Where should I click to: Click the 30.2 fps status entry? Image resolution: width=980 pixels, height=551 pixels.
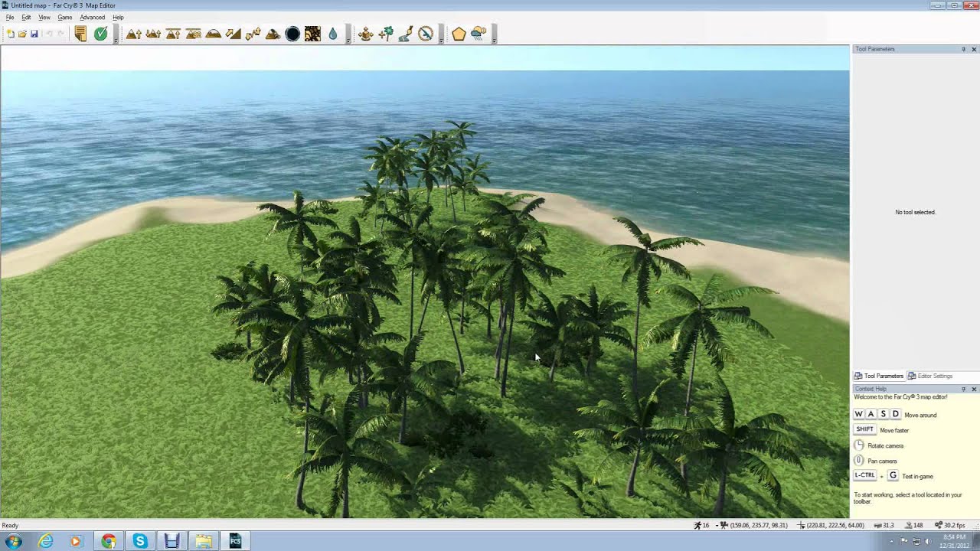click(x=949, y=525)
